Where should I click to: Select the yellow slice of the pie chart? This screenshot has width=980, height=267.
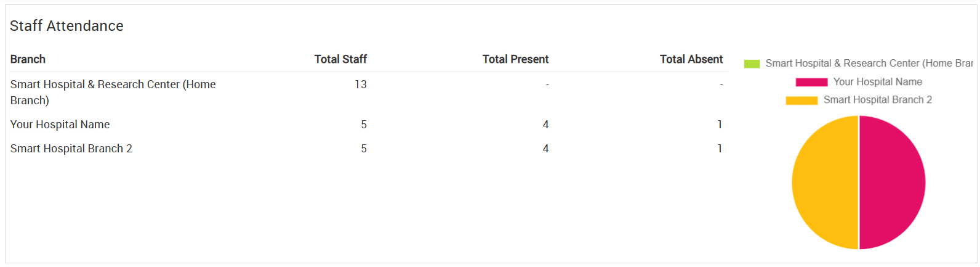pyautogui.click(x=825, y=183)
